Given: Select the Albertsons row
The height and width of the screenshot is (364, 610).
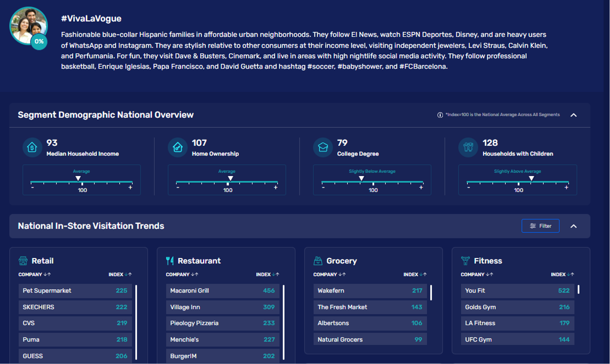Looking at the screenshot, I should (370, 323).
